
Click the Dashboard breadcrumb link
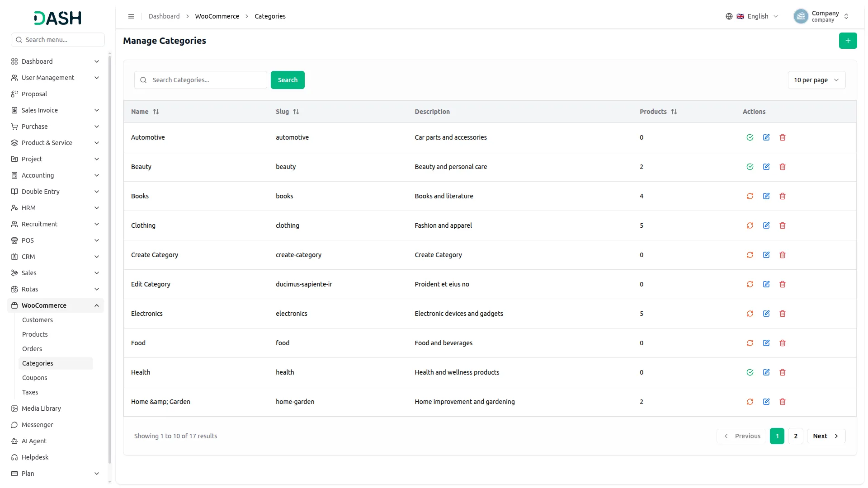[x=164, y=16]
